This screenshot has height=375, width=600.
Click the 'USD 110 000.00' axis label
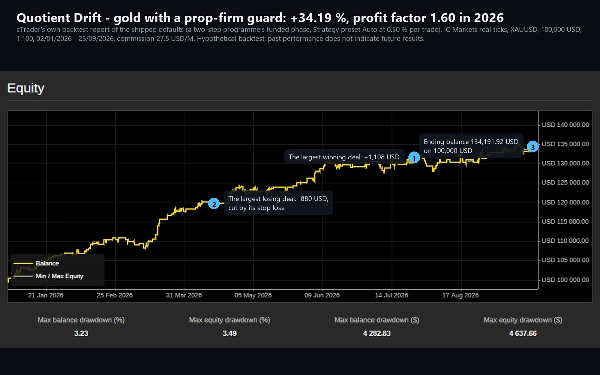click(565, 241)
